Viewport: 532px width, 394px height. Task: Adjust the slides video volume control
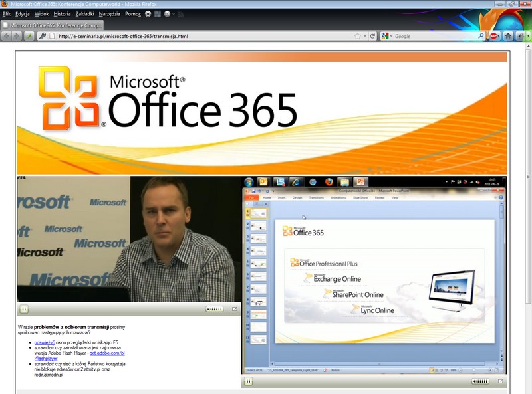[480, 381]
